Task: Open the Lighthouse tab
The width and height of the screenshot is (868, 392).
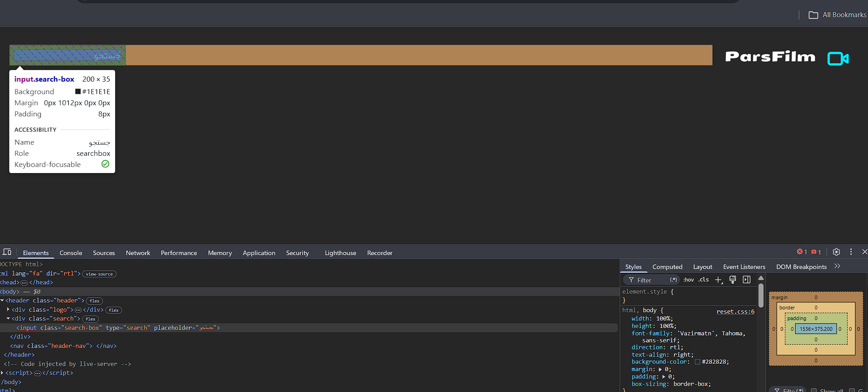Action: [x=341, y=253]
